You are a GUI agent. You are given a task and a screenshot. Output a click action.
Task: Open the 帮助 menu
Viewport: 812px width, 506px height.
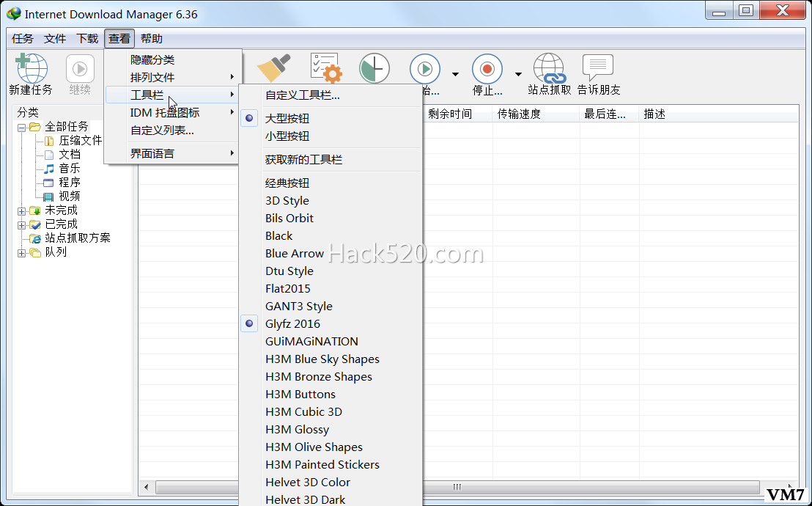[152, 39]
